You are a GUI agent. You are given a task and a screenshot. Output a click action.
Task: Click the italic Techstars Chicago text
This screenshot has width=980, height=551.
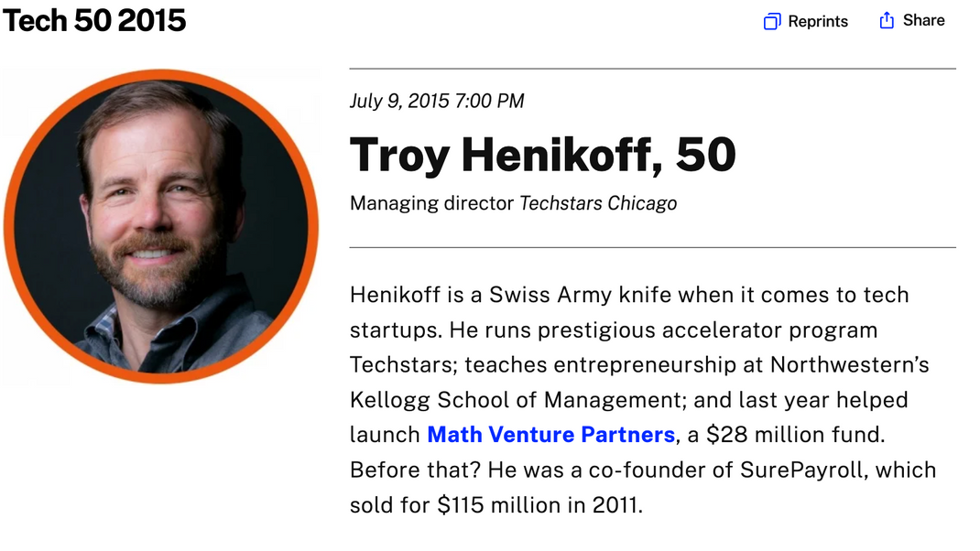598,203
